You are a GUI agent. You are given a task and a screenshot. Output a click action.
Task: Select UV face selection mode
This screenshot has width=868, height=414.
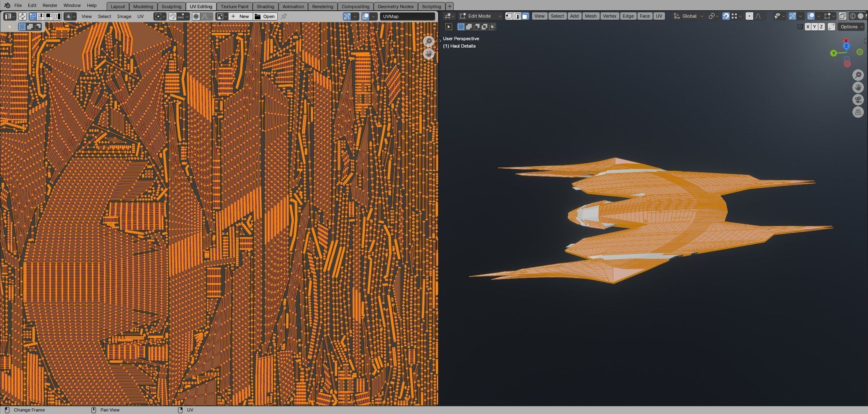tap(49, 16)
